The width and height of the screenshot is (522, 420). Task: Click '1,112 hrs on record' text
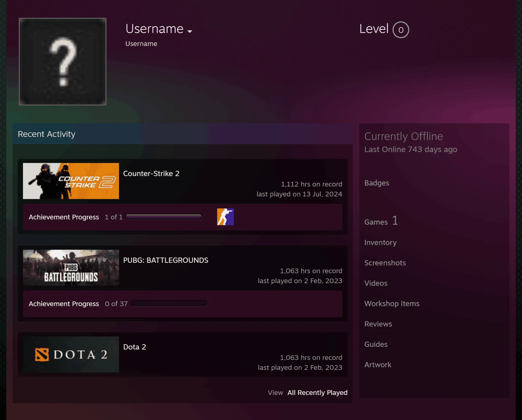click(312, 184)
